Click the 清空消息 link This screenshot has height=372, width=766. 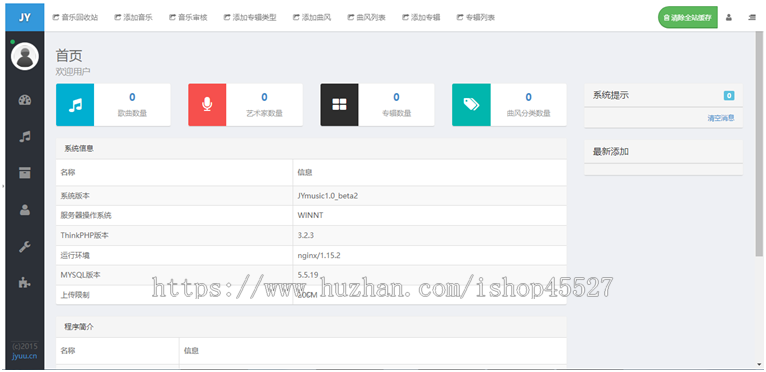pyautogui.click(x=721, y=118)
